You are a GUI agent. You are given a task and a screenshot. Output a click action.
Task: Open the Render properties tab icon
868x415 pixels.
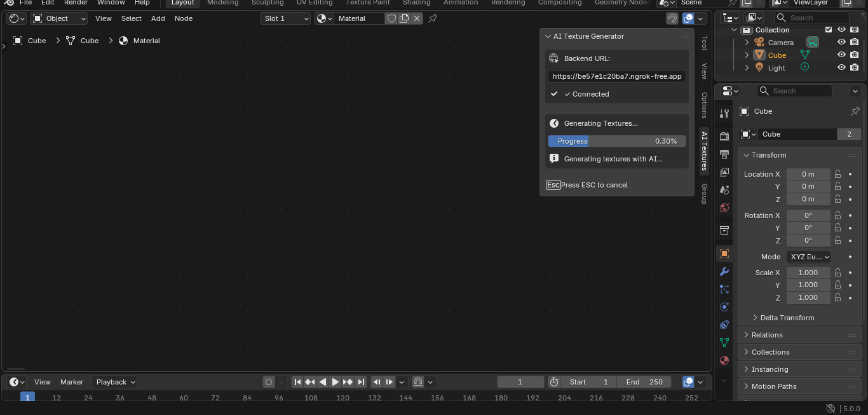point(724,136)
